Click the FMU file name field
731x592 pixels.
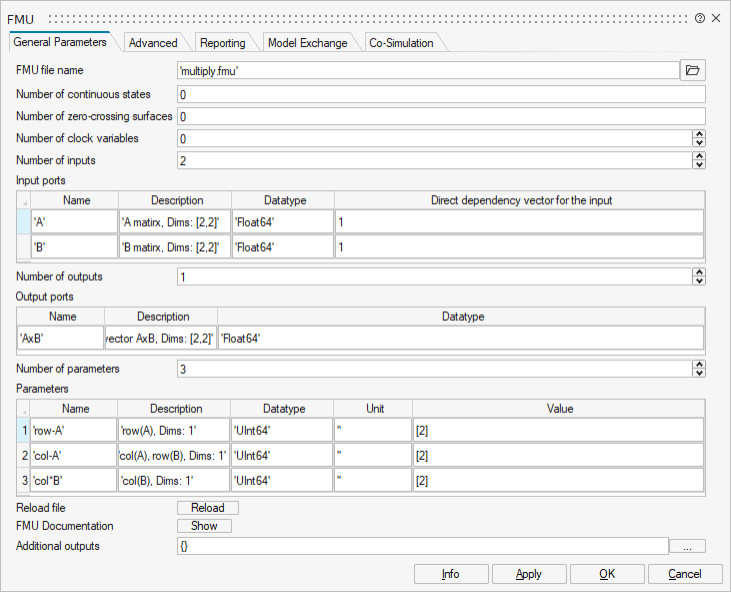427,70
